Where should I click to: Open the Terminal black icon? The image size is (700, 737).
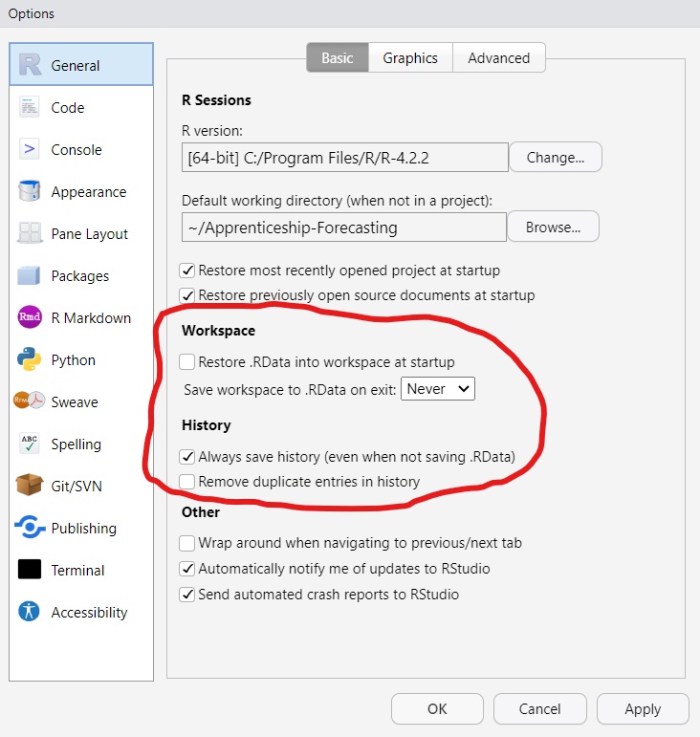click(x=30, y=570)
